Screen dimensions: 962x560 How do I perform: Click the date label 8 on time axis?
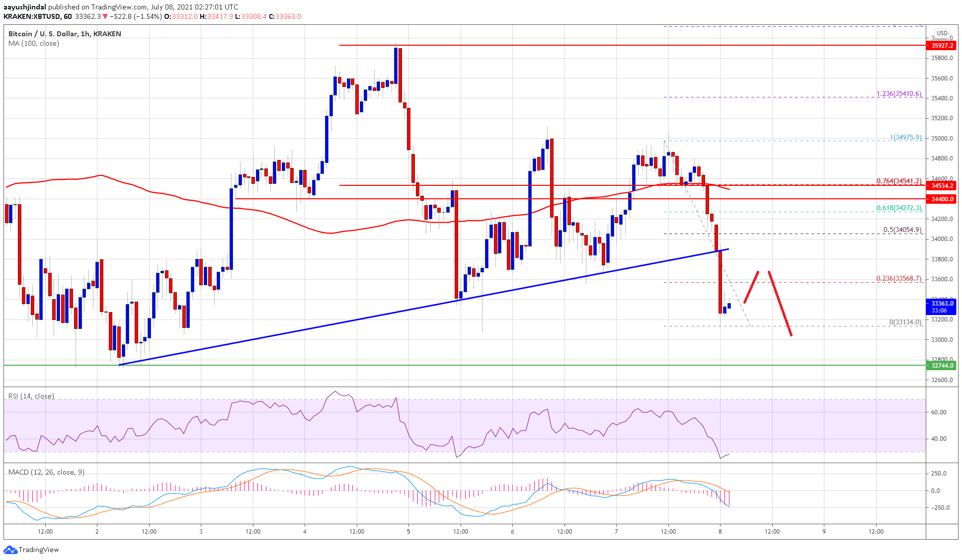tap(720, 531)
